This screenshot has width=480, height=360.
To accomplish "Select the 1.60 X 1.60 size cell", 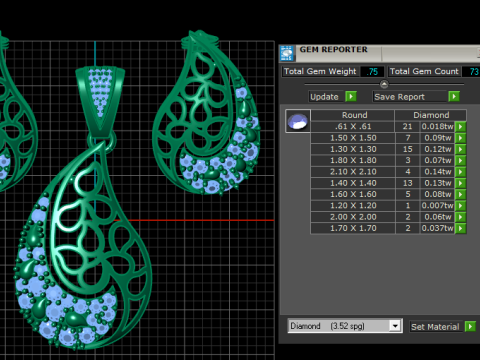I will [353, 194].
